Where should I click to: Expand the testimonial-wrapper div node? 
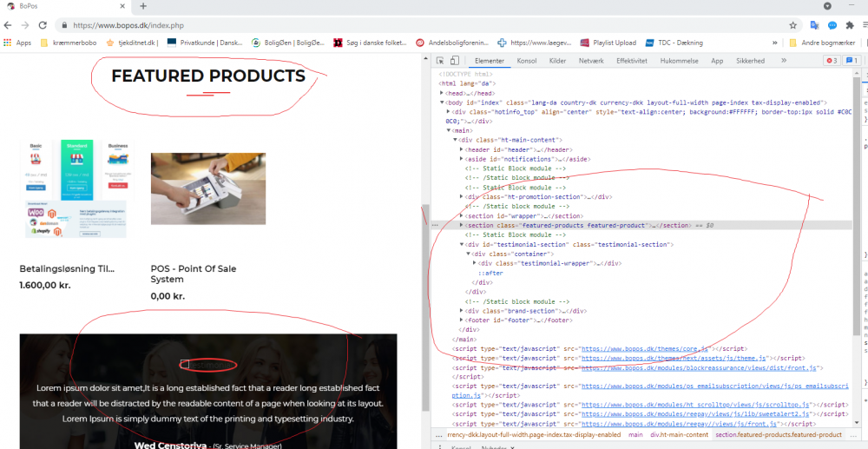pyautogui.click(x=475, y=263)
